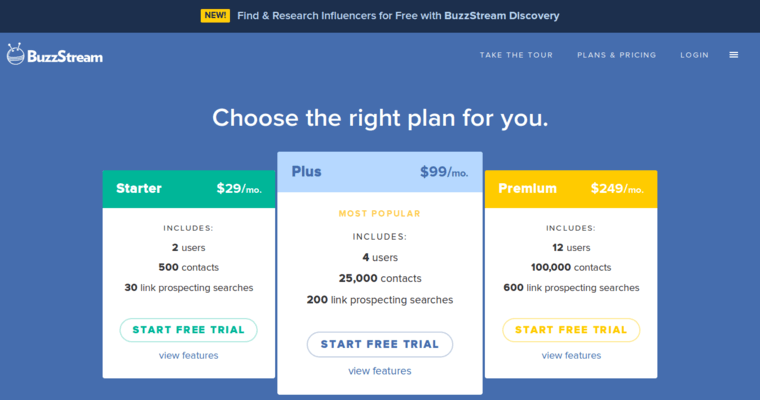This screenshot has height=400, width=760.
Task: Go to Plans & Pricing
Action: [x=617, y=55]
